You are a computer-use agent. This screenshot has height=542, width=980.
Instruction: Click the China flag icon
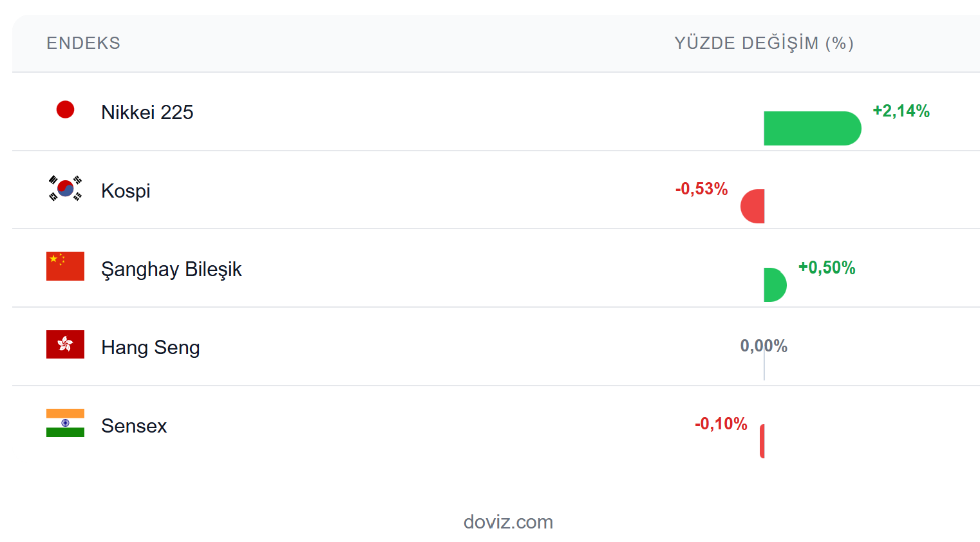pyautogui.click(x=65, y=266)
